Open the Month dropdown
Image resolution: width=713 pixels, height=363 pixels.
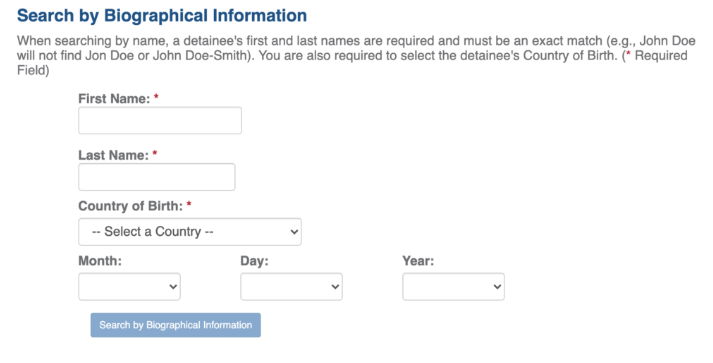pyautogui.click(x=129, y=287)
